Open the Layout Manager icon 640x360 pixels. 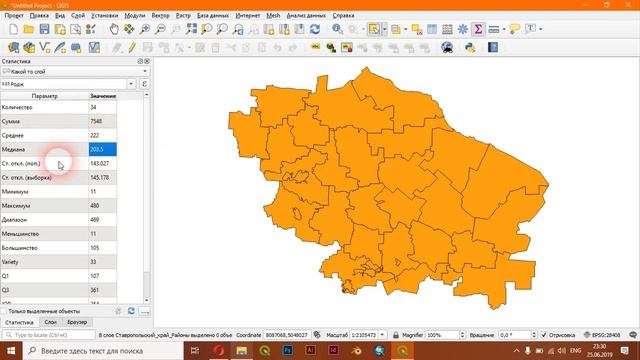(76, 29)
